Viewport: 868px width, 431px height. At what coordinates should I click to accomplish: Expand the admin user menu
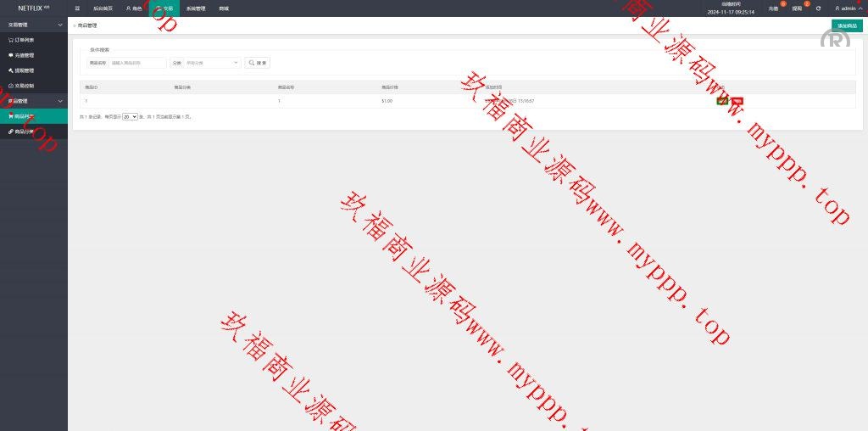846,8
